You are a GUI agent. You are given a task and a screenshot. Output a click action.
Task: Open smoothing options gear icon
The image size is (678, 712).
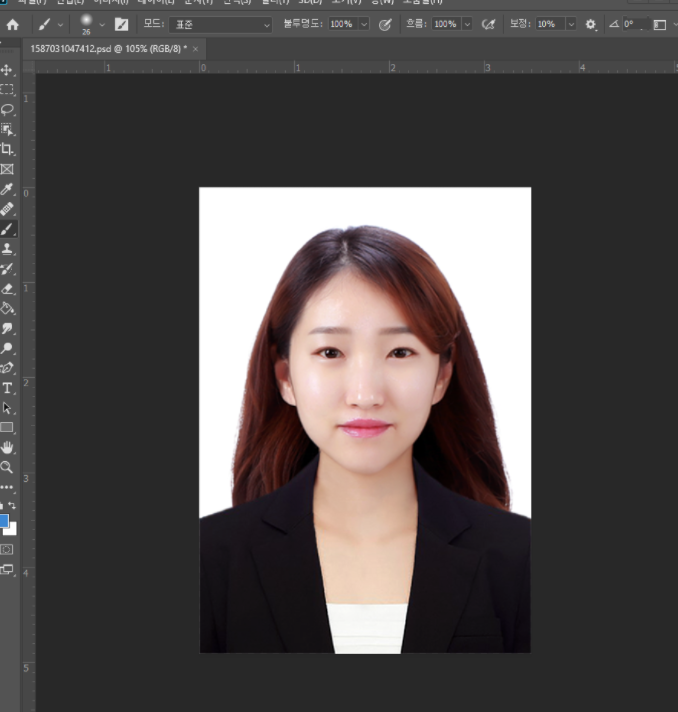click(x=590, y=25)
